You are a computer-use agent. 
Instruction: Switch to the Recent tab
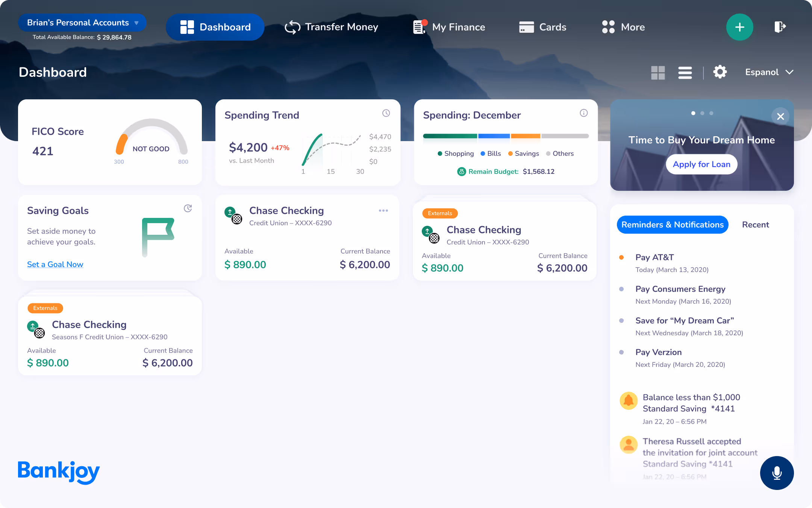tap(755, 224)
